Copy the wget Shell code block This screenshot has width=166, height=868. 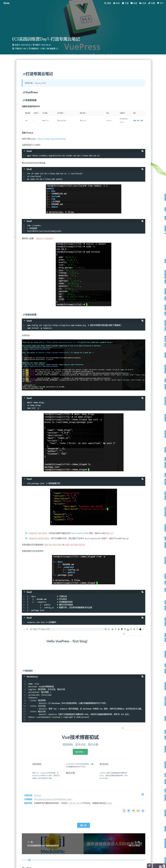[142, 151]
